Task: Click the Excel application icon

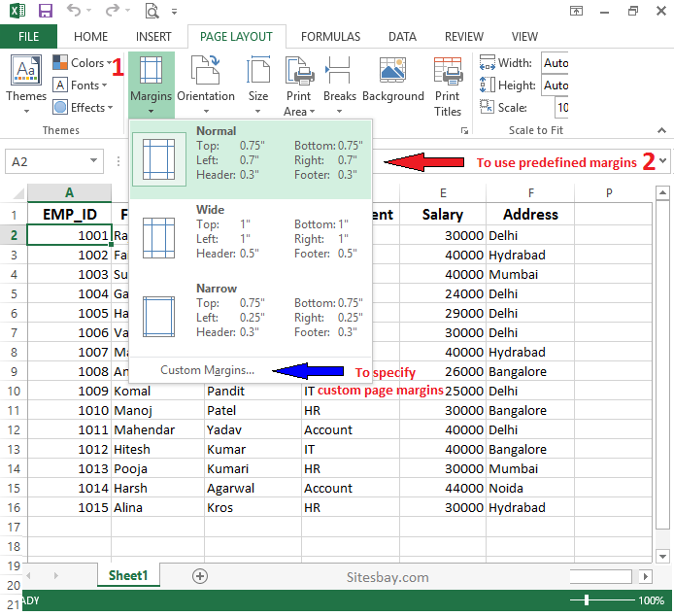Action: point(17,11)
